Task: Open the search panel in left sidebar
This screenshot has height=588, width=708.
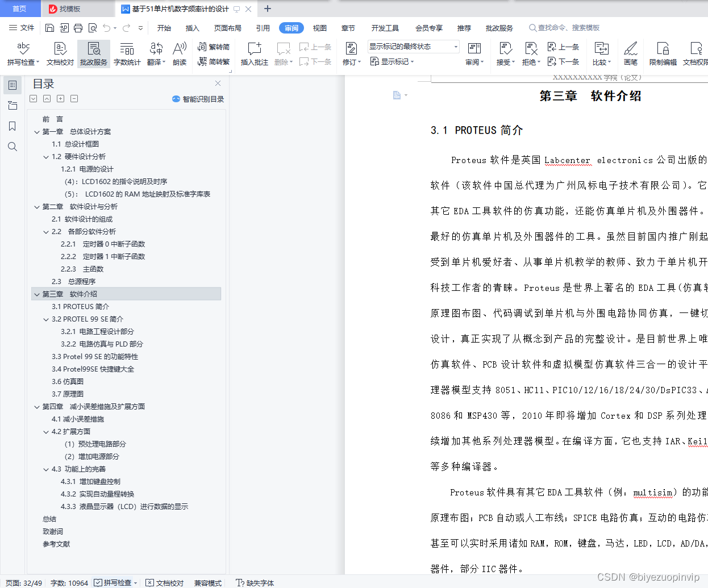Action: (13, 147)
